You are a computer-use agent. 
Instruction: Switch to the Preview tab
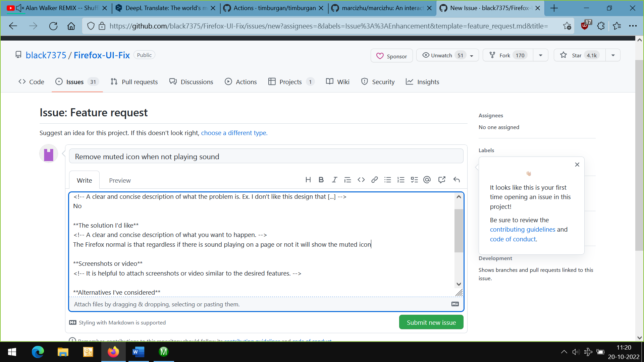click(120, 180)
